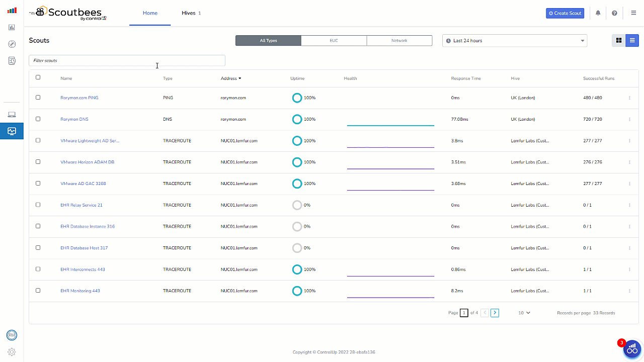Tick the select-all checkbox in header

[x=38, y=77]
